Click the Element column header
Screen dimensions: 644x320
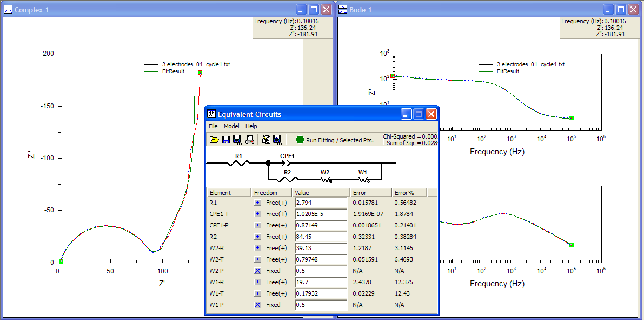[228, 193]
